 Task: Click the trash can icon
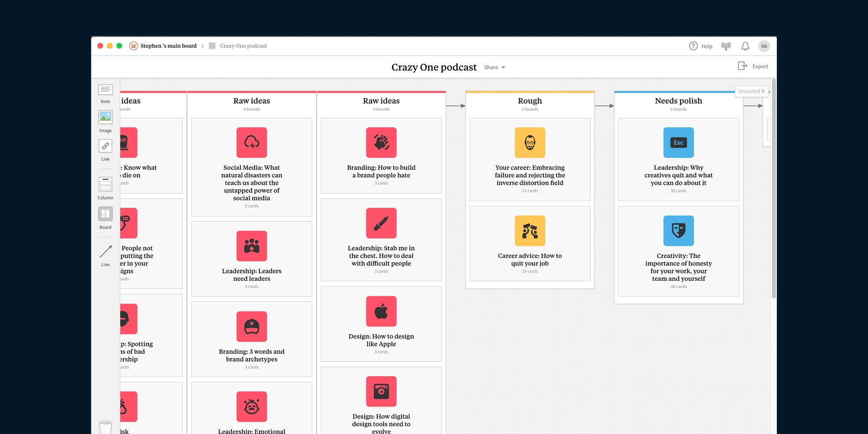point(105,427)
